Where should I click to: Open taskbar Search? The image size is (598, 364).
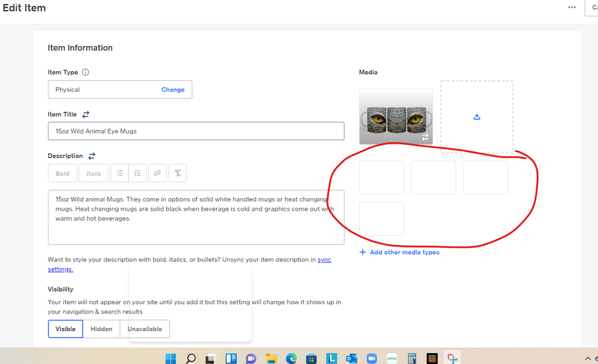tap(191, 358)
